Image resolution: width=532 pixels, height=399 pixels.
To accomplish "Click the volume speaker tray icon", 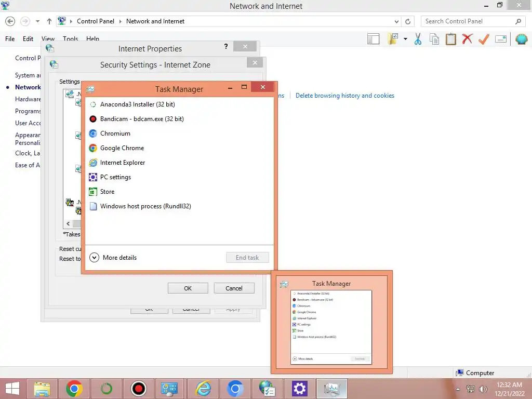I will 483,389.
